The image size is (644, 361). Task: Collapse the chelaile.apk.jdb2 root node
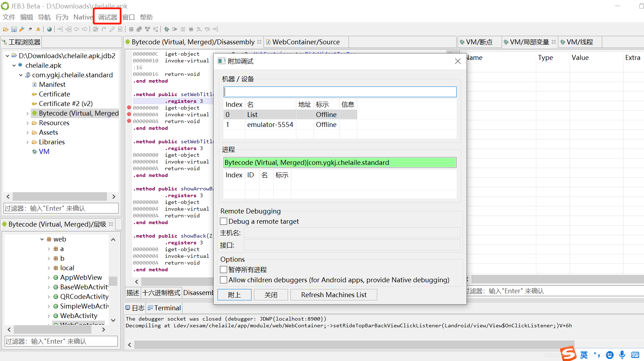coord(7,56)
